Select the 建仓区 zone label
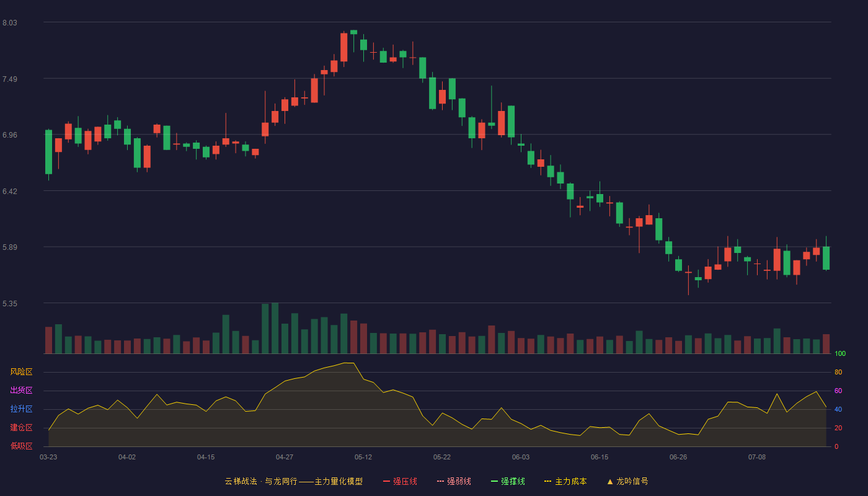This screenshot has height=496, width=868. click(21, 428)
